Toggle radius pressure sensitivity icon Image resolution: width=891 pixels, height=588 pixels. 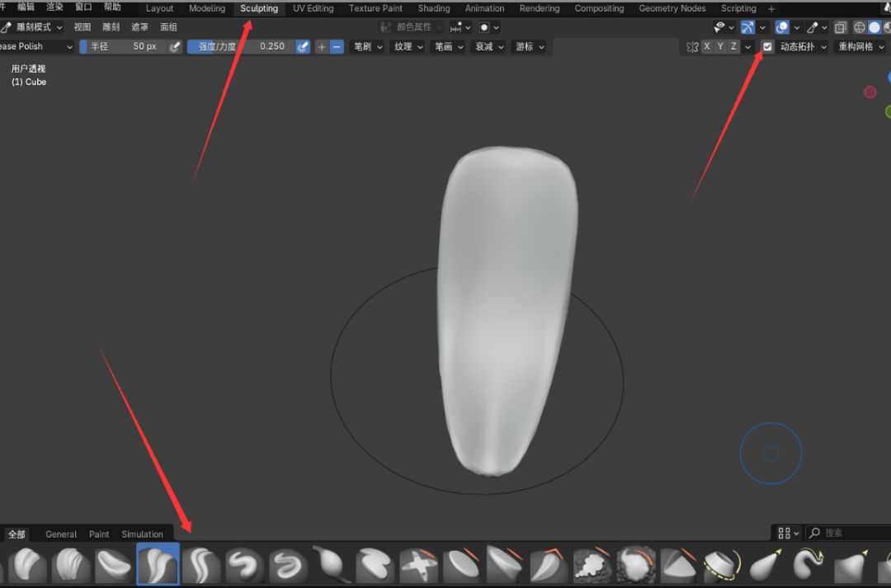coord(175,47)
